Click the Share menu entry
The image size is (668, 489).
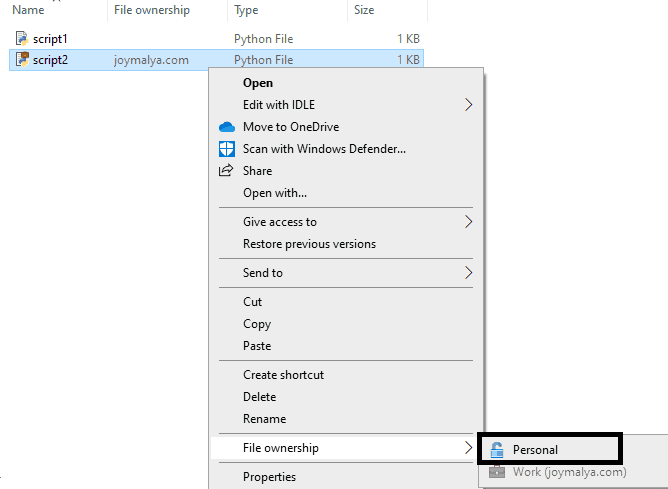pos(346,171)
